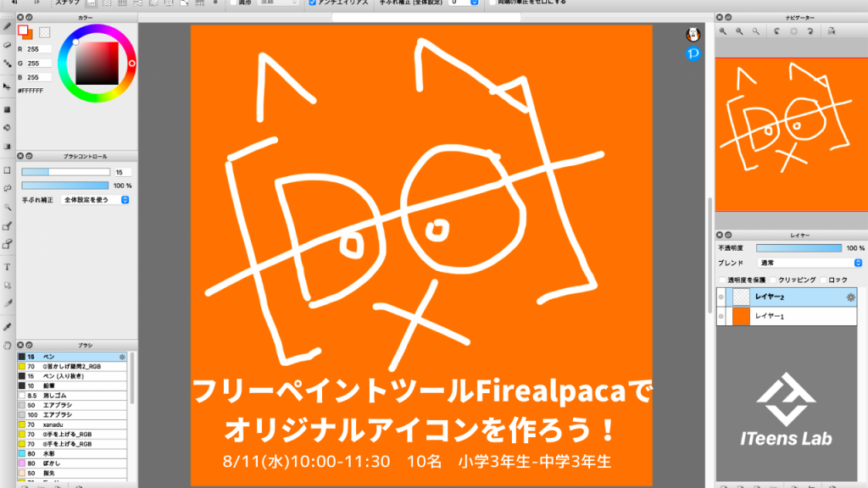
Task: Open ブレンド mode dropdown
Action: click(810, 263)
